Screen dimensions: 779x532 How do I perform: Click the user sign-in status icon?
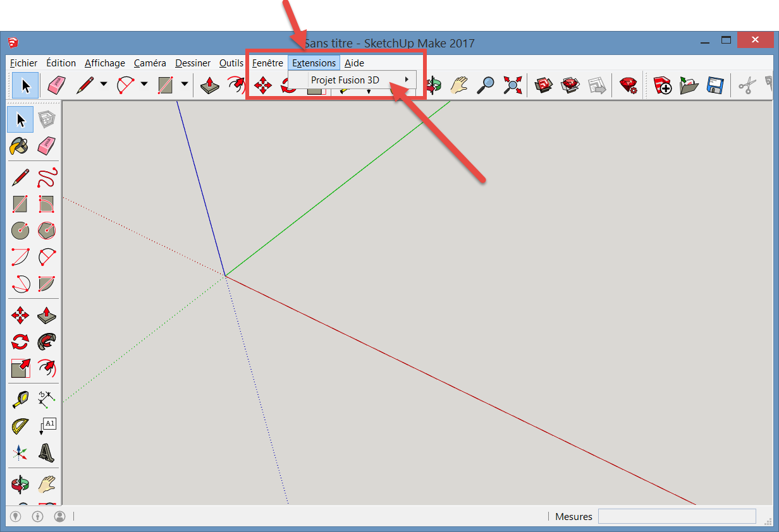coord(60,516)
